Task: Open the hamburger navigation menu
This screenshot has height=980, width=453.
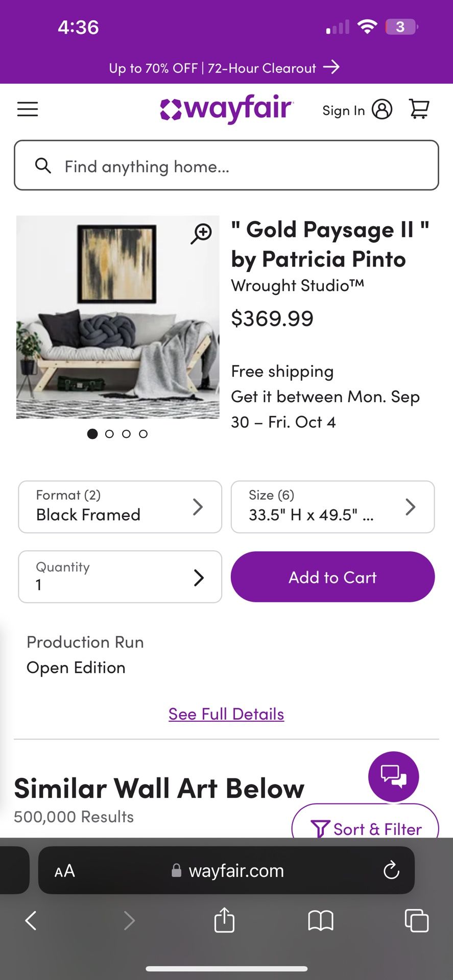Action: tap(28, 109)
